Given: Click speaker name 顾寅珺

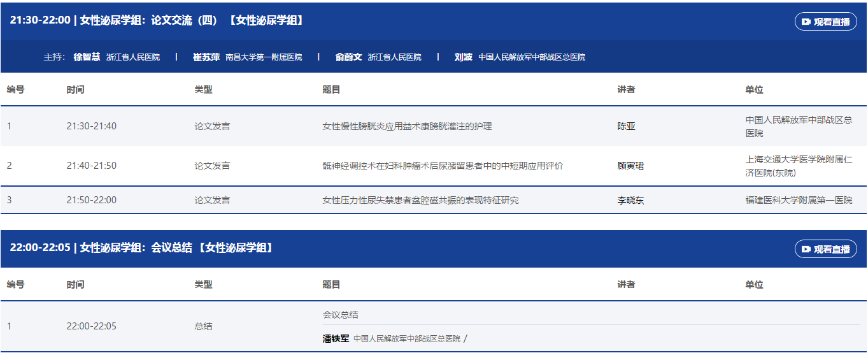Looking at the screenshot, I should [x=630, y=166].
